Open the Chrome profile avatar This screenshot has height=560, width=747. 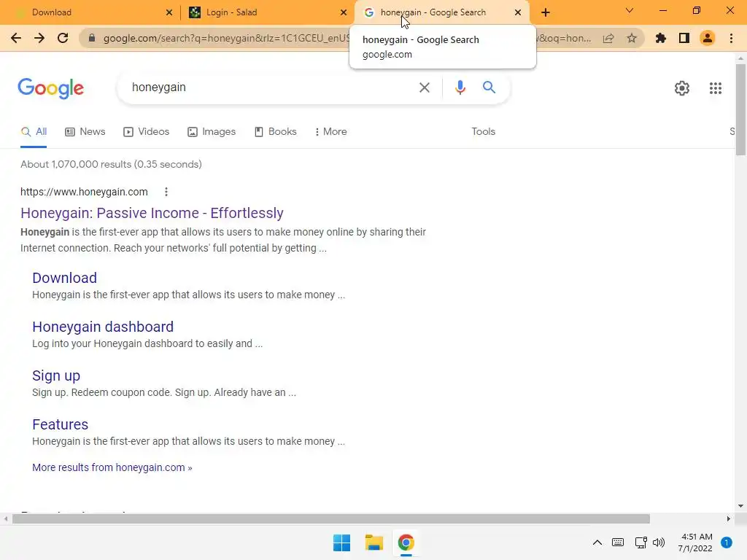[x=708, y=38]
